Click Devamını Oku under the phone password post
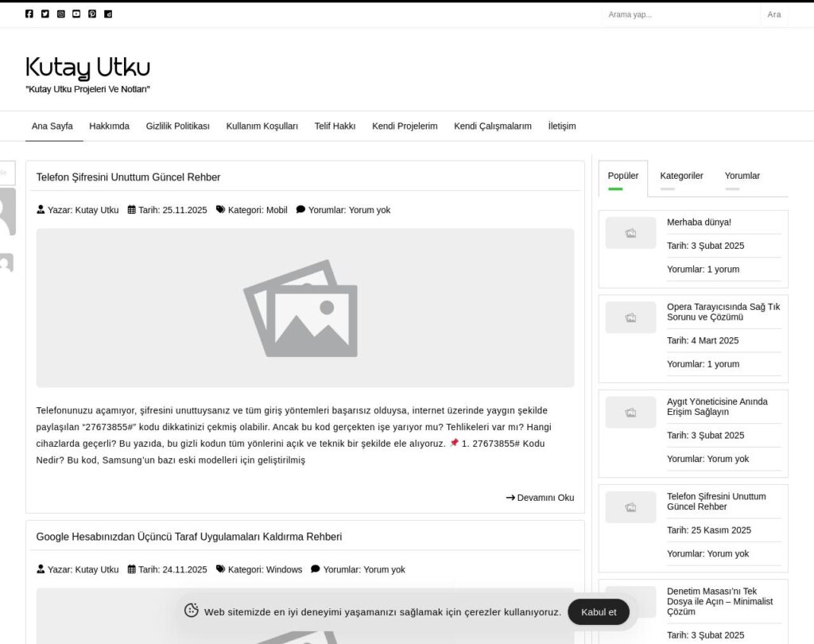Viewport: 814px width, 644px height. pyautogui.click(x=540, y=498)
